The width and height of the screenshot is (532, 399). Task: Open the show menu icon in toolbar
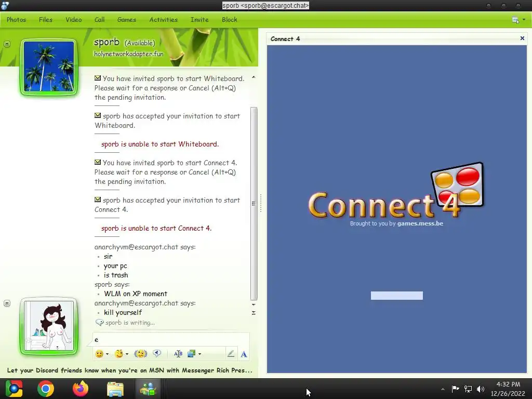coord(515,20)
